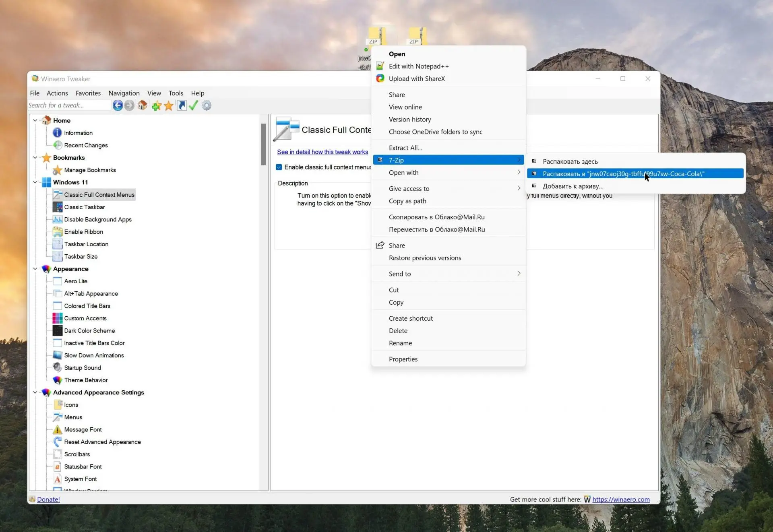773x532 pixels.
Task: Choose Delete in the context menu
Action: [449, 331]
